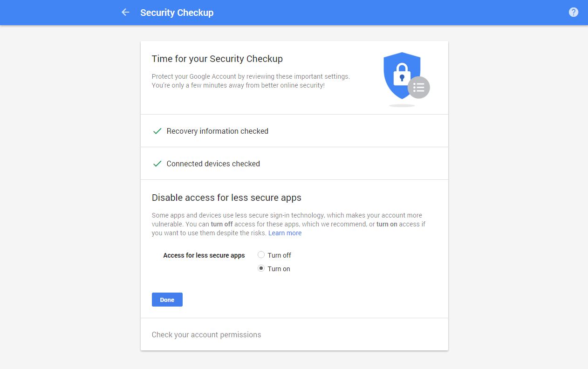Expand Connected devices checked section
The image size is (588, 369).
pyautogui.click(x=294, y=164)
